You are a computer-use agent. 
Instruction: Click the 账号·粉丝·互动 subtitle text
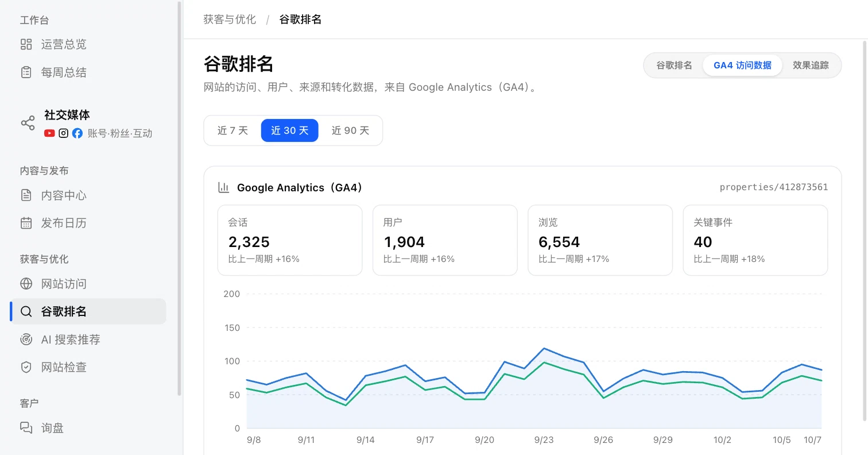(x=120, y=133)
